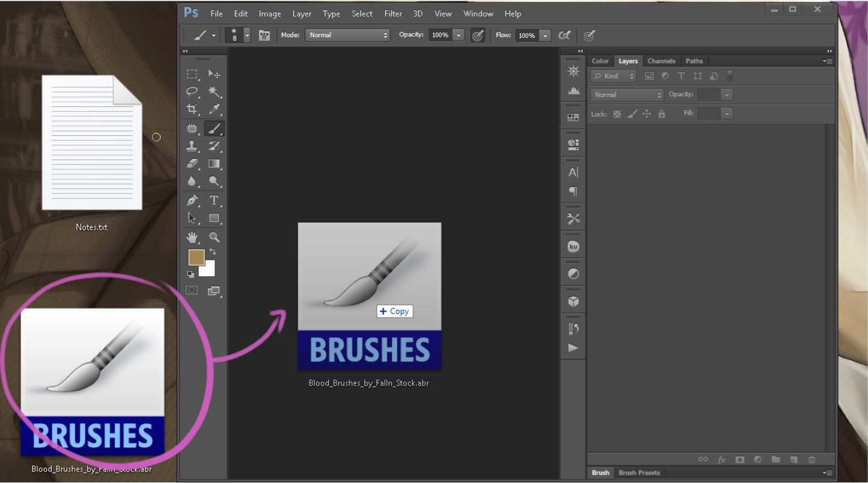This screenshot has height=483, width=868.
Task: Switch to the Channels tab
Action: [661, 61]
